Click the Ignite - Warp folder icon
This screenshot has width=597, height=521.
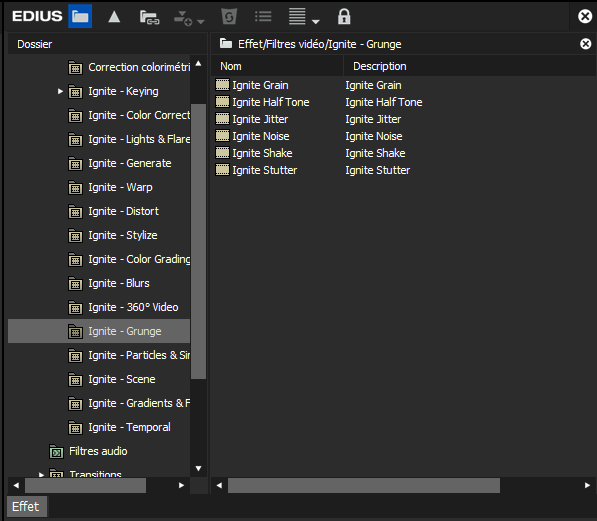coord(75,188)
